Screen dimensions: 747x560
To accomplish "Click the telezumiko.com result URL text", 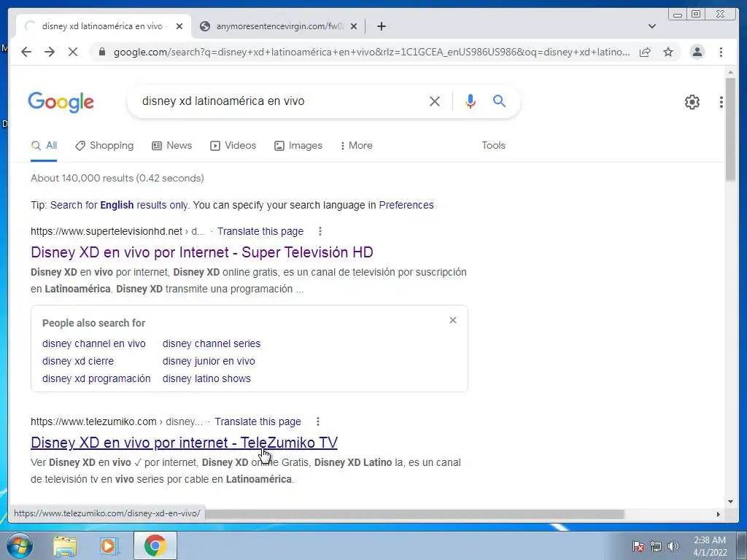I will (x=116, y=422).
